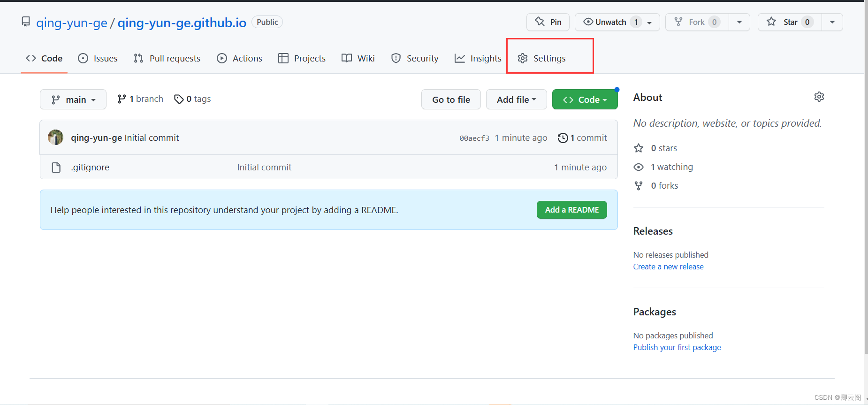Switch to the Code tab
The width and height of the screenshot is (868, 405).
click(x=44, y=58)
